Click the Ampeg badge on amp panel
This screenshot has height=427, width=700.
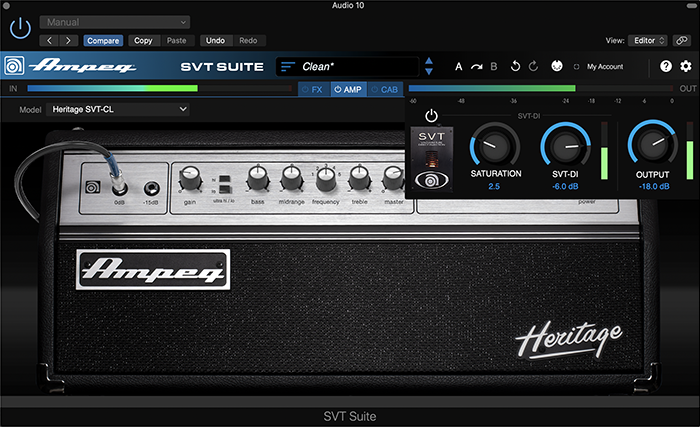tap(93, 187)
